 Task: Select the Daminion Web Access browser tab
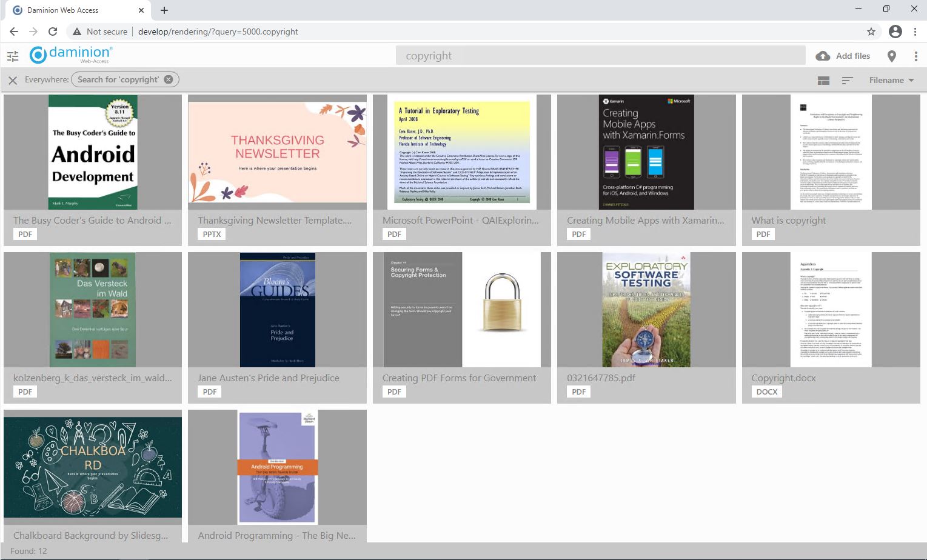[73, 10]
